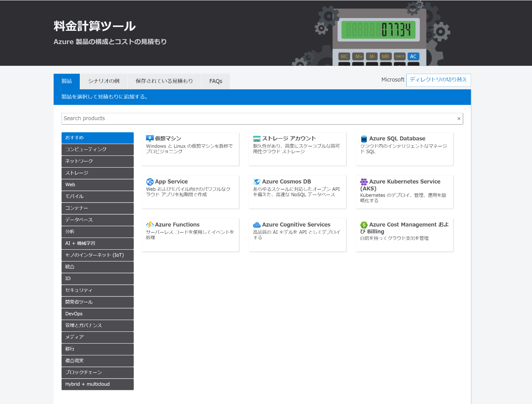Add Azure Kubernetes Service (AKS) via title
The height and width of the screenshot is (404, 532).
tap(401, 185)
